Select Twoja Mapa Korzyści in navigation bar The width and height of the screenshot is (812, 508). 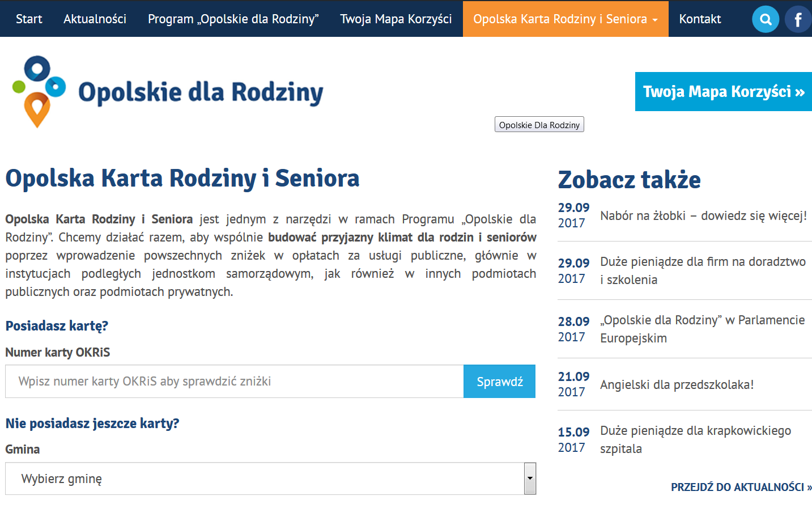click(396, 19)
